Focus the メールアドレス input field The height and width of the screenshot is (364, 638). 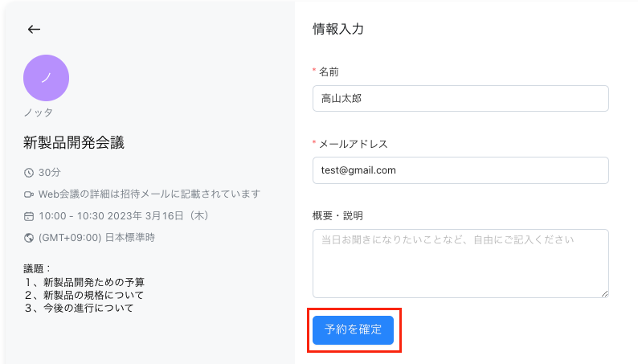[x=460, y=170]
